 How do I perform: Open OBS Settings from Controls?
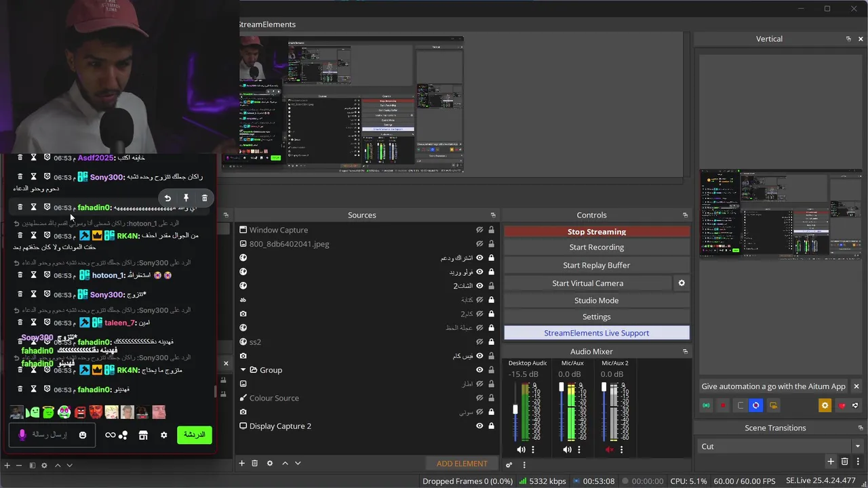(x=597, y=317)
